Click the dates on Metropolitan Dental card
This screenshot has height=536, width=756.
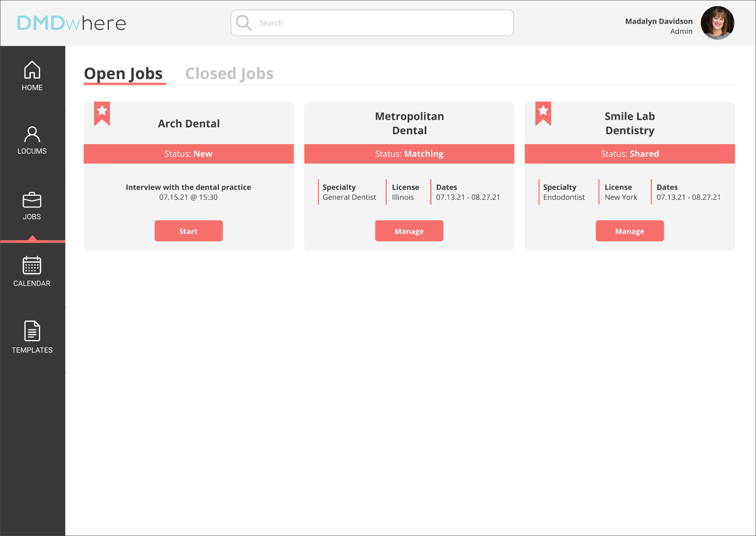468,197
